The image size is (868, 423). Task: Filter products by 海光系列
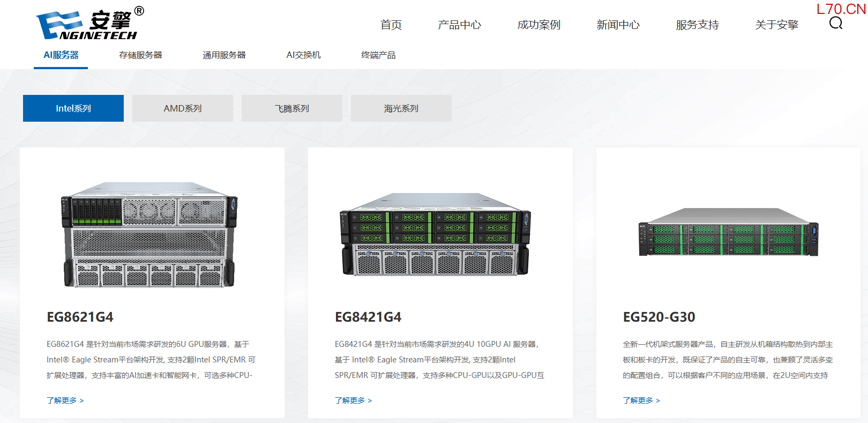pyautogui.click(x=401, y=108)
